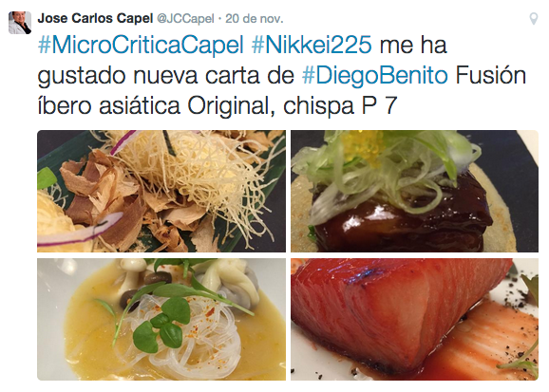549x392 pixels.
Task: Open the noodle soup with mushrooms photo
Action: point(161,319)
